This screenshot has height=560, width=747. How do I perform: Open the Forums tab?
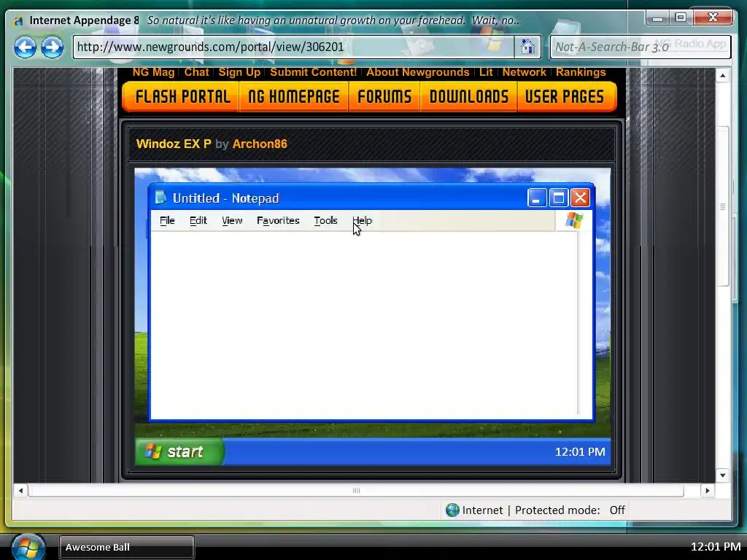point(384,97)
